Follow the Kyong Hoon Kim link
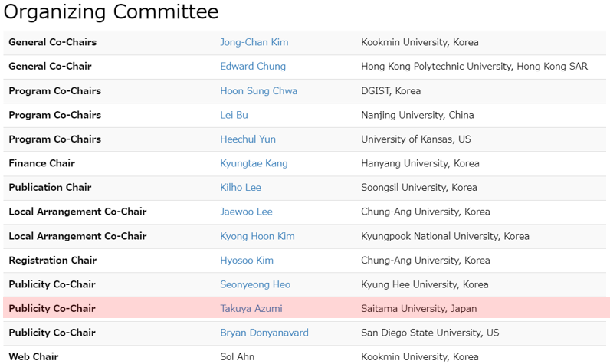 click(257, 236)
